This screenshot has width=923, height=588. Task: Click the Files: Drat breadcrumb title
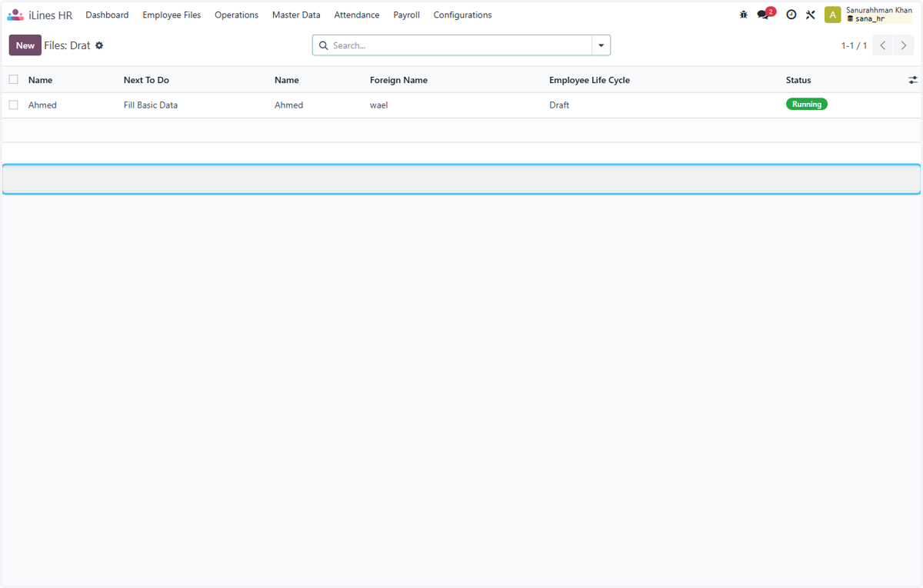[x=68, y=45]
